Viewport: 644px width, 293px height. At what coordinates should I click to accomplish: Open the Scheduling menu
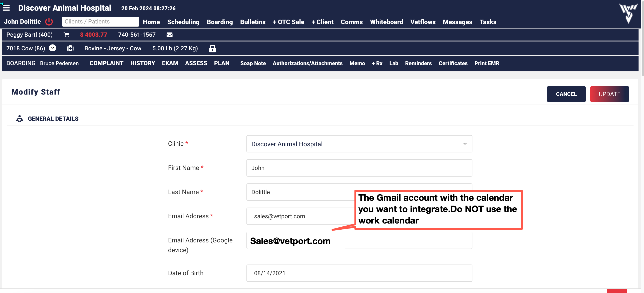tap(183, 22)
